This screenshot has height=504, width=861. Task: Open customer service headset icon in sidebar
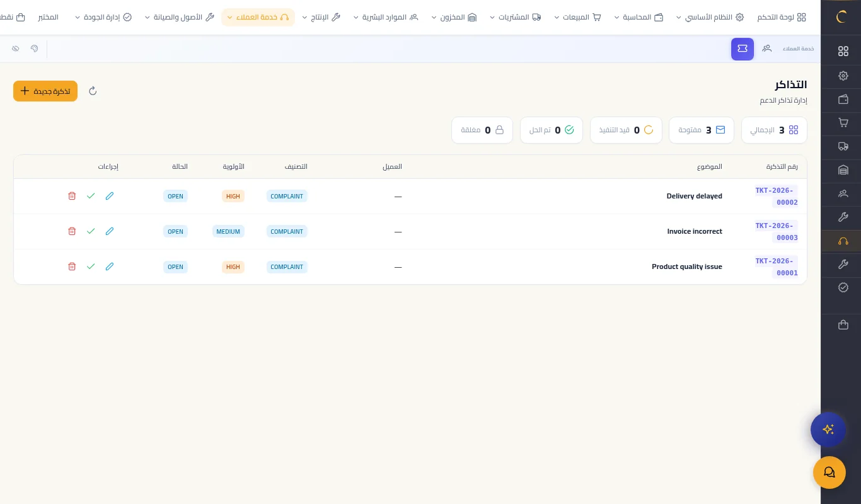point(843,241)
